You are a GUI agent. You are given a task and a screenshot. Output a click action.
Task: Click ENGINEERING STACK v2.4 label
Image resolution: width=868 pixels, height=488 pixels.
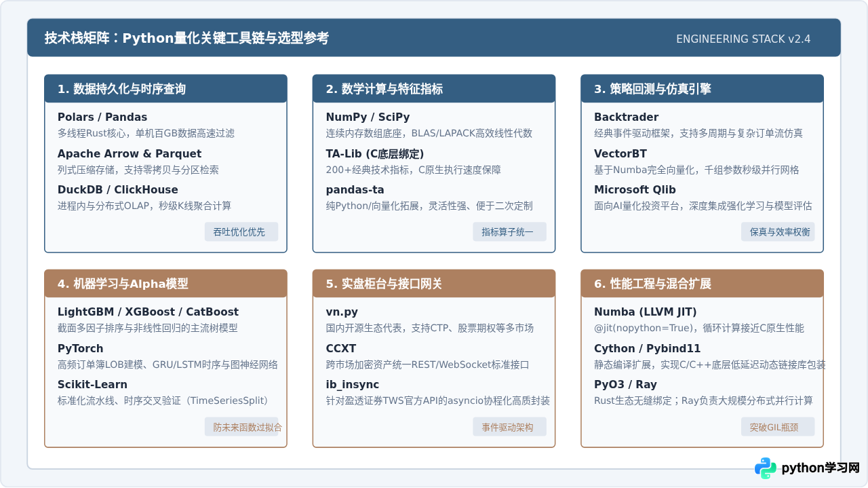(x=743, y=39)
